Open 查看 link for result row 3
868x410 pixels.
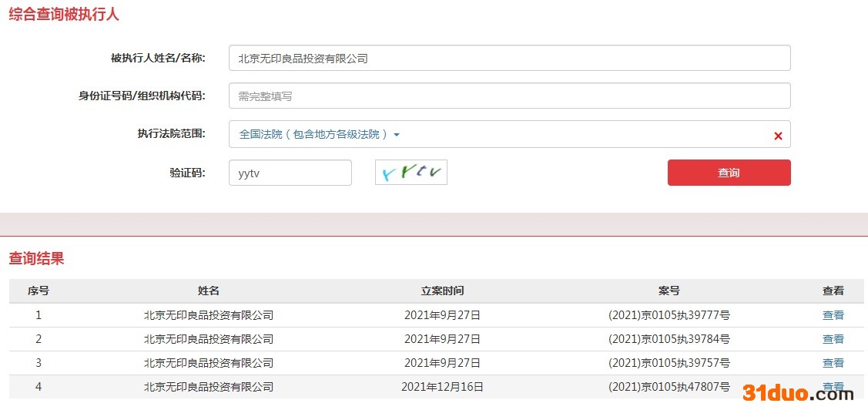pyautogui.click(x=833, y=363)
